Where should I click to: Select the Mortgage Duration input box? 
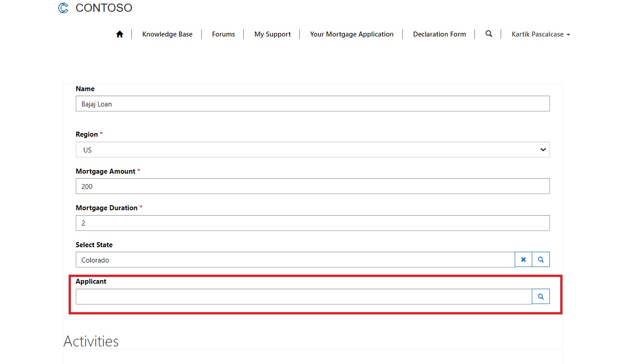312,223
